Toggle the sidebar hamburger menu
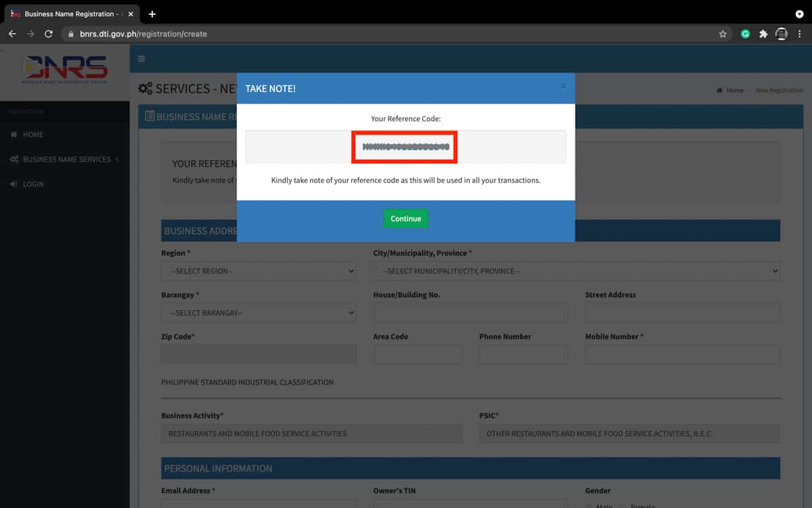812x508 pixels. [x=141, y=59]
